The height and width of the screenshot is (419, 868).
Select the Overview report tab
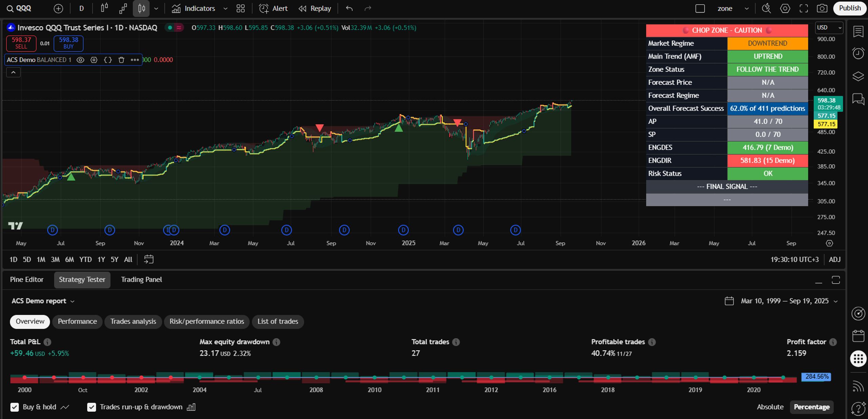pyautogui.click(x=30, y=321)
